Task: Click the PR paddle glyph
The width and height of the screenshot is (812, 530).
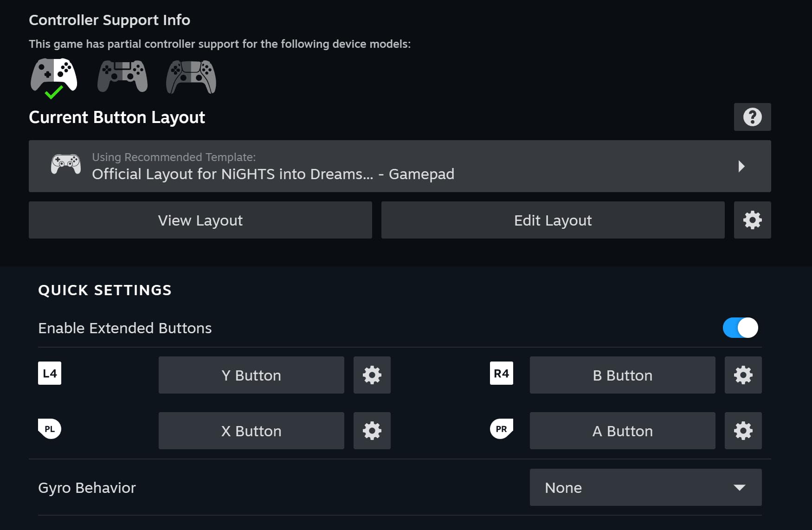Action: tap(501, 429)
